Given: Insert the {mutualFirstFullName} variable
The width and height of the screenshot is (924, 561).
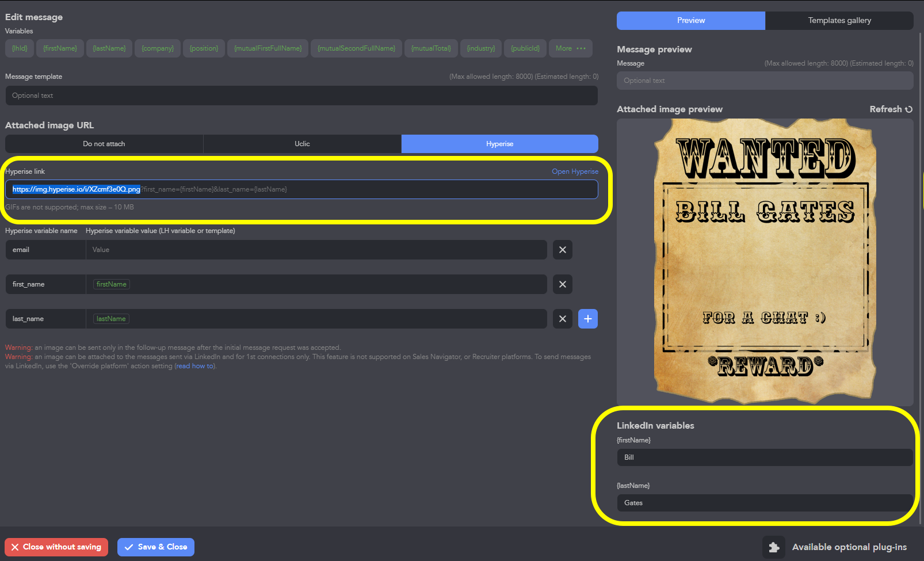Looking at the screenshot, I should tap(268, 48).
